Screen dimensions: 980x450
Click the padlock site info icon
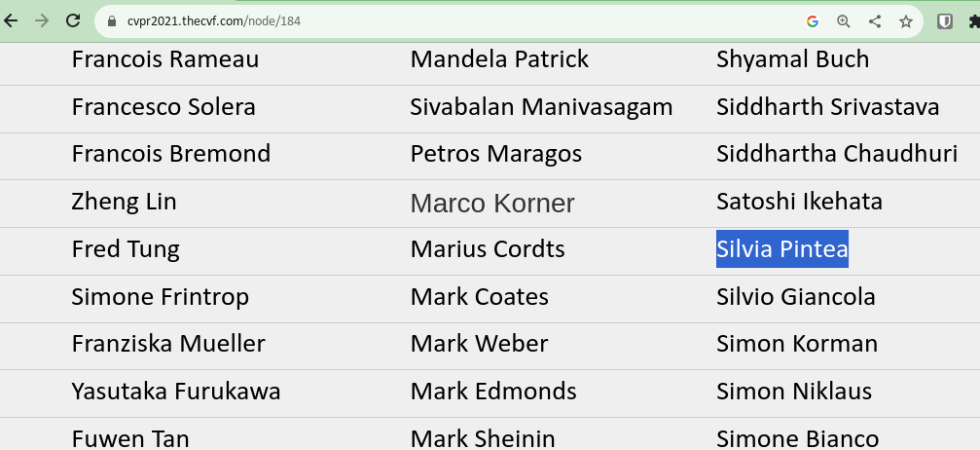tap(112, 21)
